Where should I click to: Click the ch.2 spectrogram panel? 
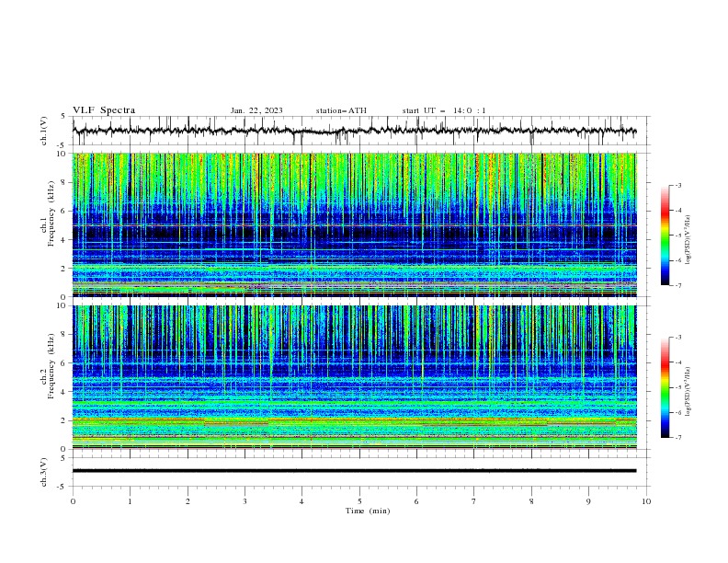pyautogui.click(x=355, y=377)
